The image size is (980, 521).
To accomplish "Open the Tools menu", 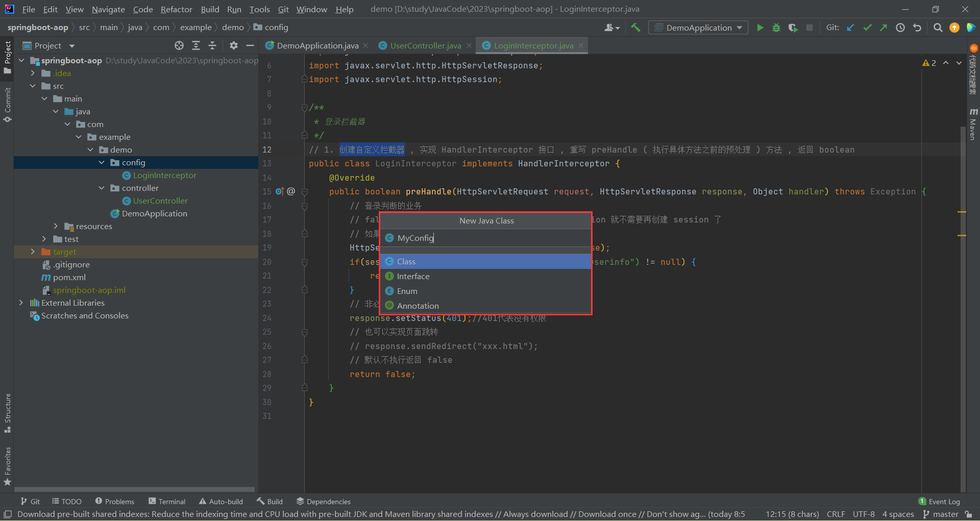I will (259, 9).
